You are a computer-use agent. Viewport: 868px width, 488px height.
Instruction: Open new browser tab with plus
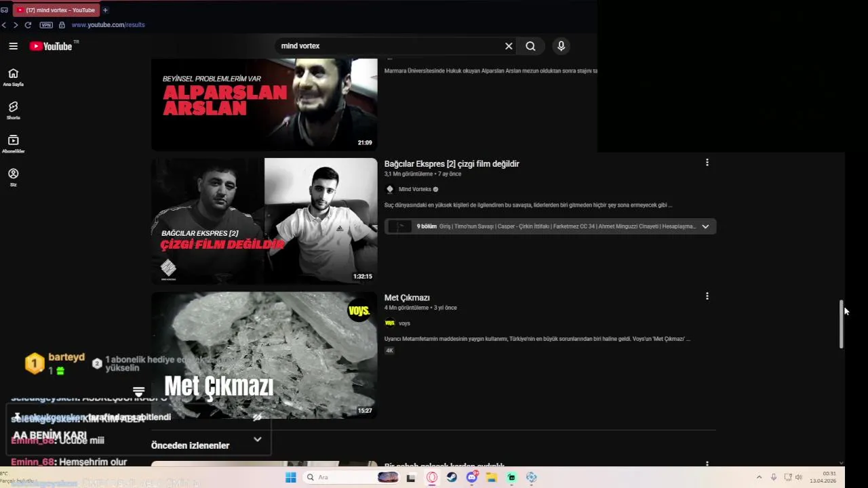point(105,10)
